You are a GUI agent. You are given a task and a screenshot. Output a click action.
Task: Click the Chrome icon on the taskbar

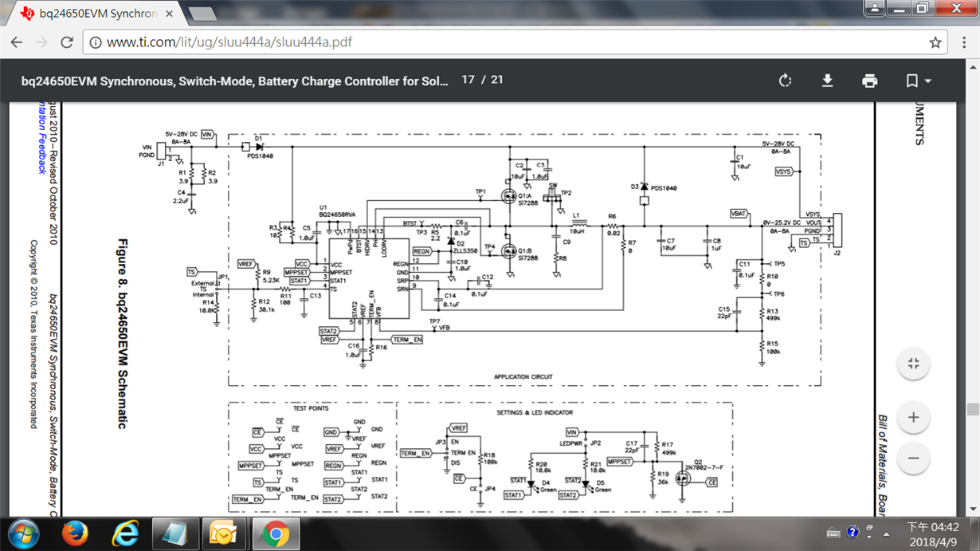pos(275,533)
